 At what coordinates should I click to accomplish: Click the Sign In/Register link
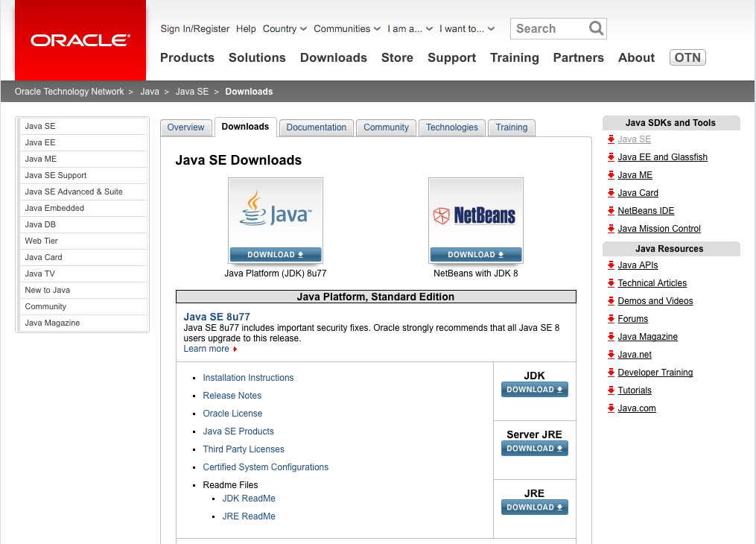[195, 29]
